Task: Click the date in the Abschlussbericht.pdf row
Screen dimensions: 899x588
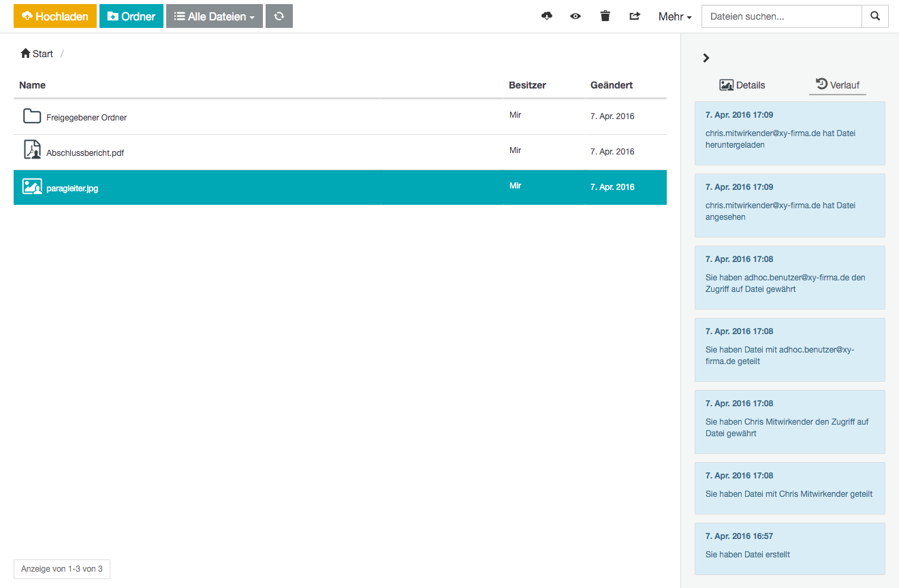Action: pos(612,152)
